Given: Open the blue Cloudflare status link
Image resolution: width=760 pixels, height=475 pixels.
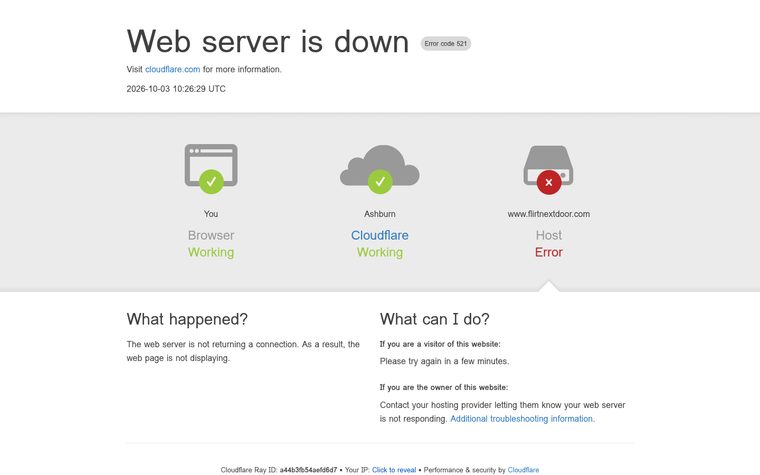Looking at the screenshot, I should [380, 236].
